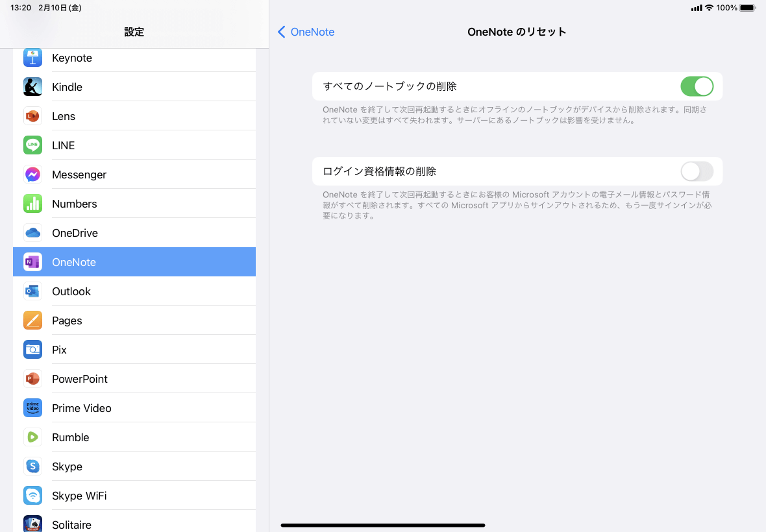The image size is (766, 532).
Task: Tap the Rumble app icon
Action: [x=32, y=437]
